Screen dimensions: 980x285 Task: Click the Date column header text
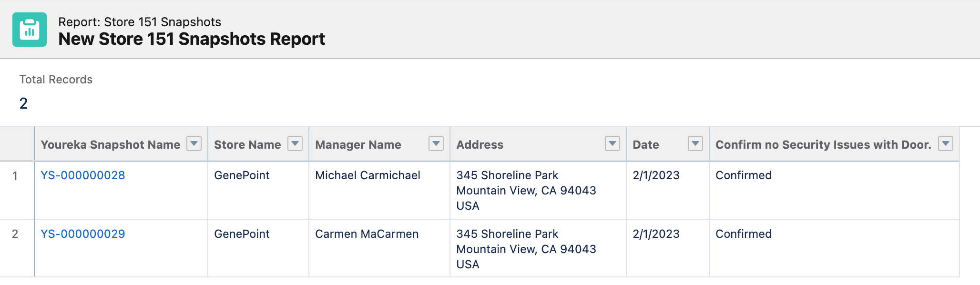pos(645,144)
